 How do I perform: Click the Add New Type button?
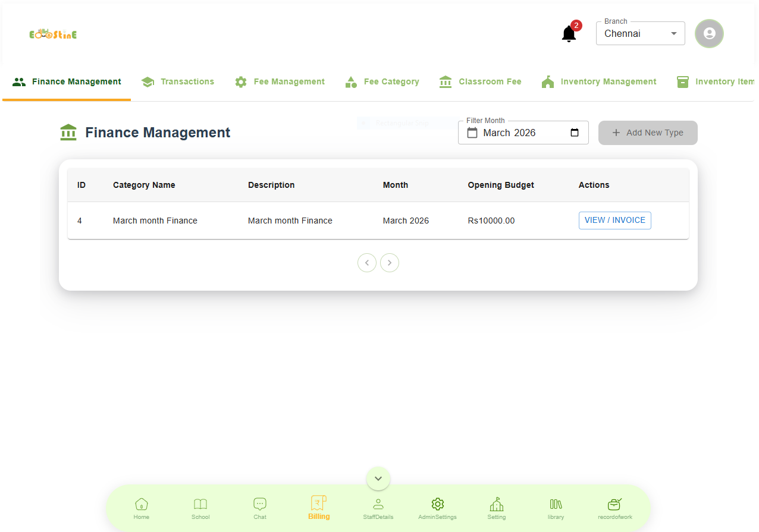point(648,133)
